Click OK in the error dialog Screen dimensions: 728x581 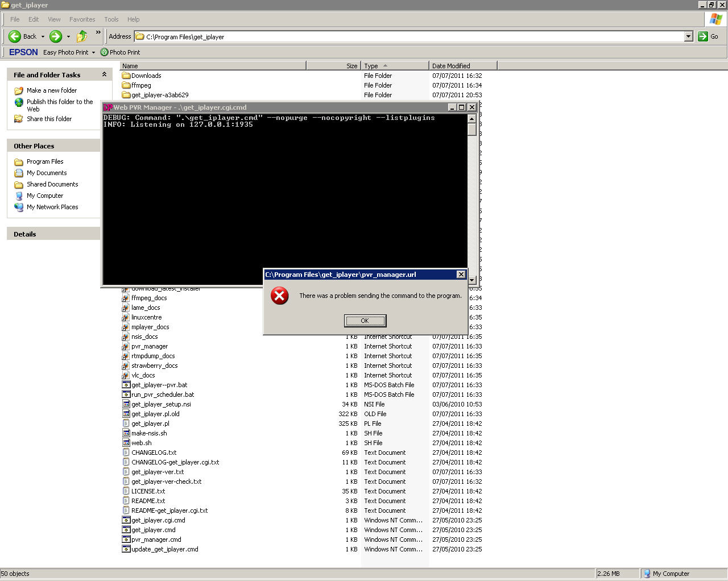point(365,321)
